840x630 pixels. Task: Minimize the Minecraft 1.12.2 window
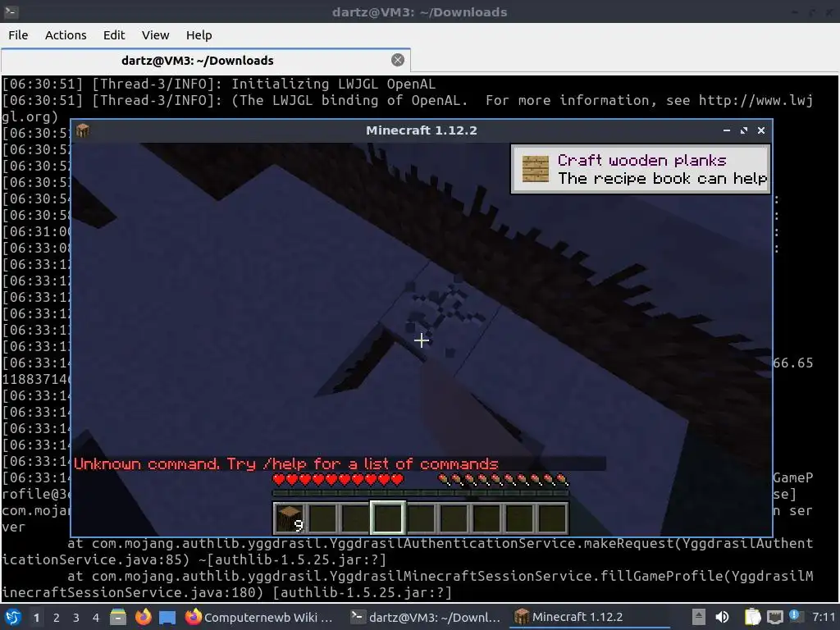(727, 130)
